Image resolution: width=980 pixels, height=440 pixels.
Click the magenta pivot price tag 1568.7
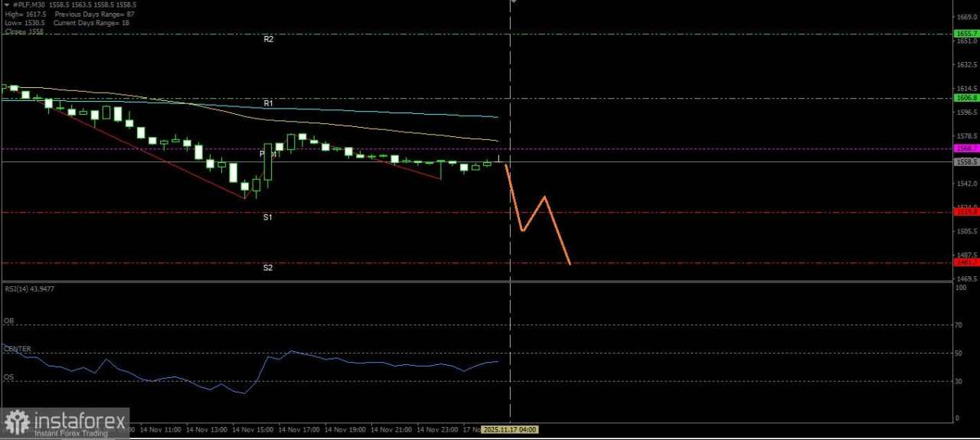tap(965, 148)
